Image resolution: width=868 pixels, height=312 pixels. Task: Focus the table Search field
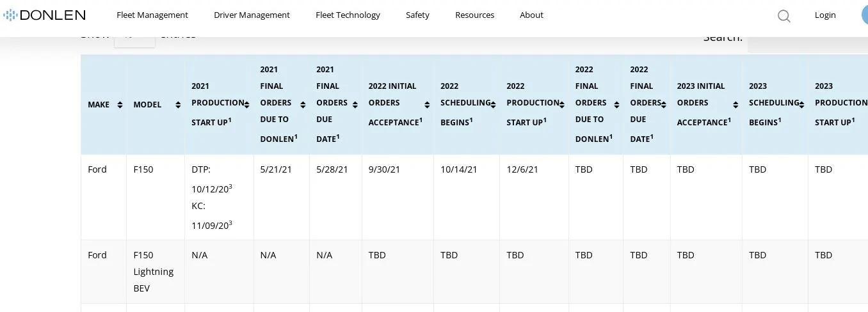click(808, 43)
